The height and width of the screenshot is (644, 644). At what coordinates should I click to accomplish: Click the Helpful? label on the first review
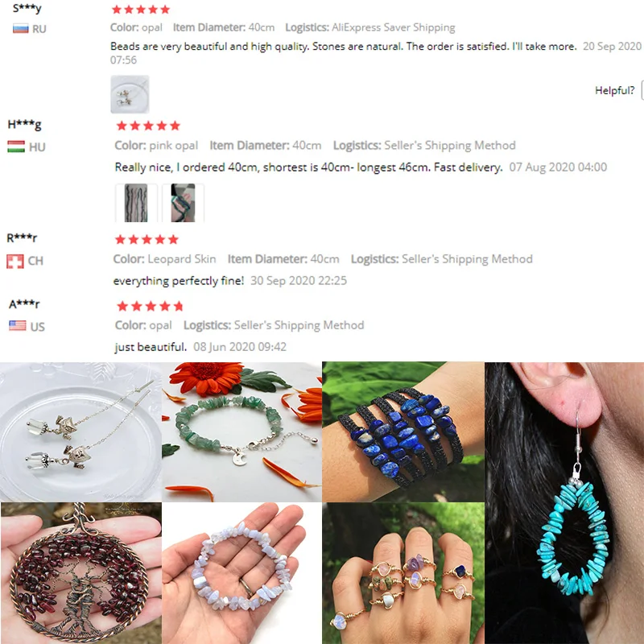614,90
